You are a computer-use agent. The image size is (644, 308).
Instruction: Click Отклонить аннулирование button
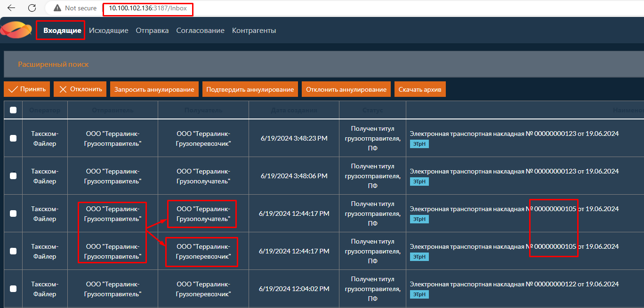pos(346,89)
